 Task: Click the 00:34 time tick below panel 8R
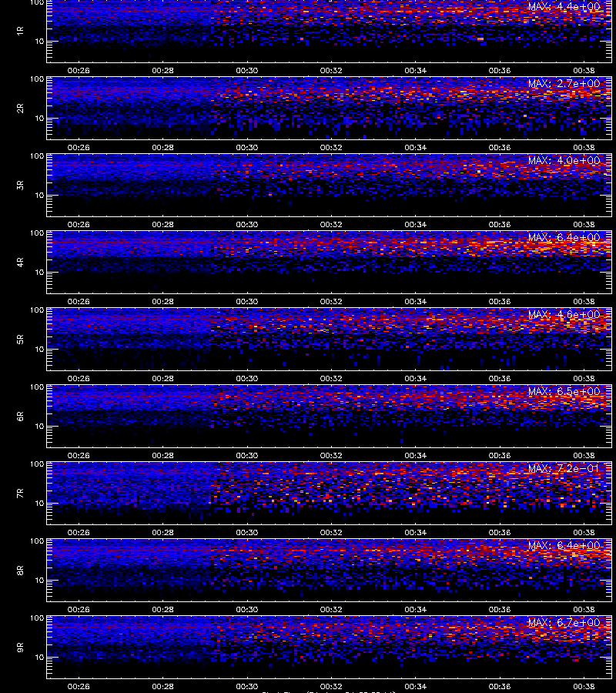[x=415, y=610]
